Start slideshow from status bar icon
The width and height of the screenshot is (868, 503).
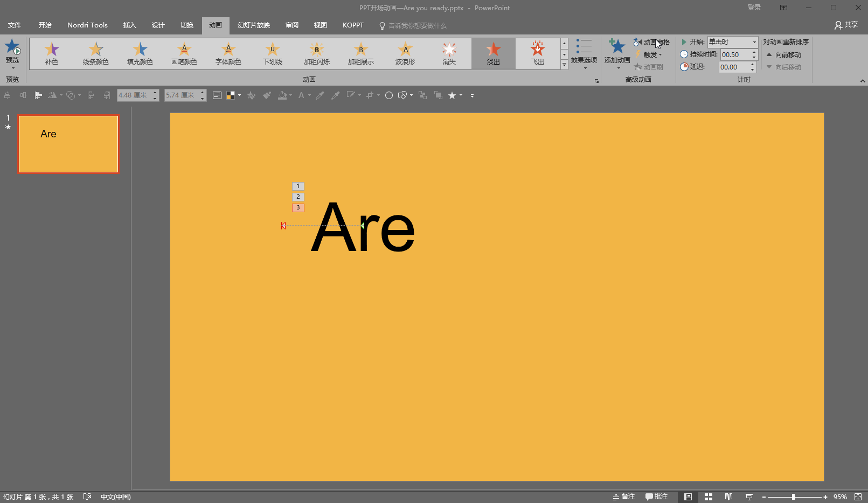[x=749, y=497]
